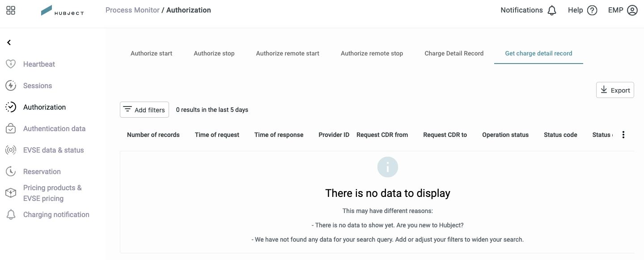The height and width of the screenshot is (260, 644).
Task: Open the Charge Detail Record tab
Action: pyautogui.click(x=454, y=53)
